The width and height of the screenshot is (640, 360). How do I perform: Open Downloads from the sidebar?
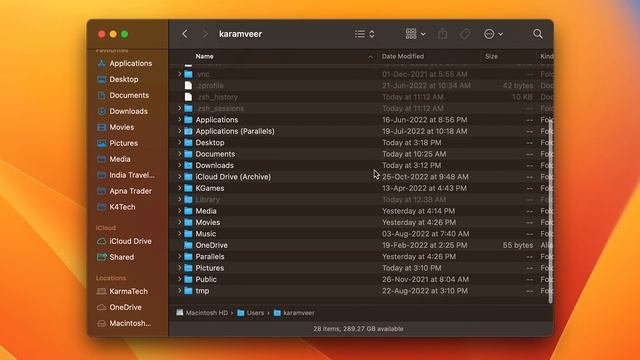coord(122,111)
